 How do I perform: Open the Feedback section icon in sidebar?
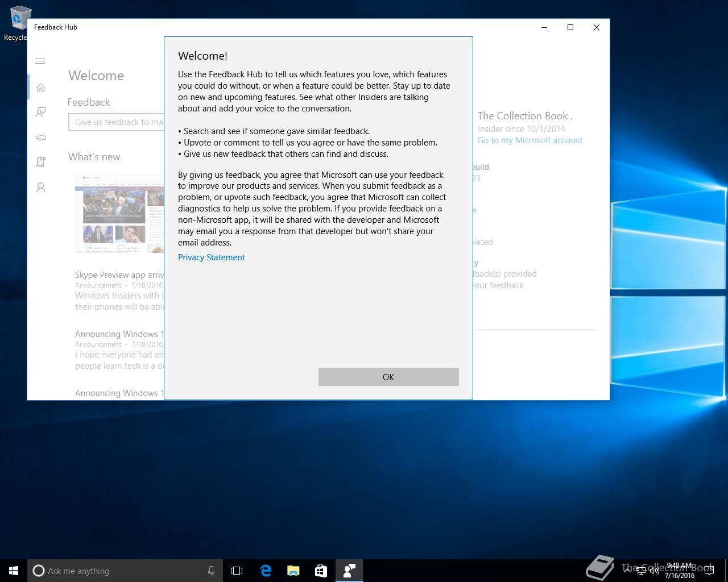[40, 113]
